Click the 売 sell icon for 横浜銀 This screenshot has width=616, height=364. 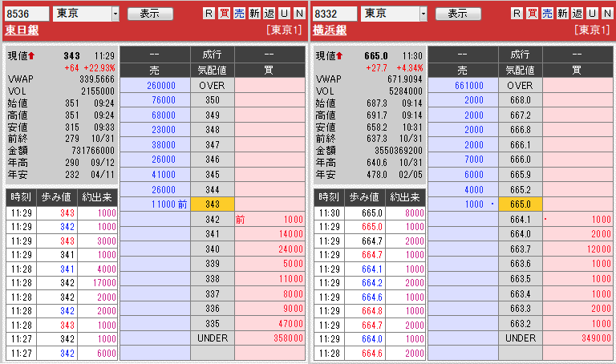[x=547, y=14]
